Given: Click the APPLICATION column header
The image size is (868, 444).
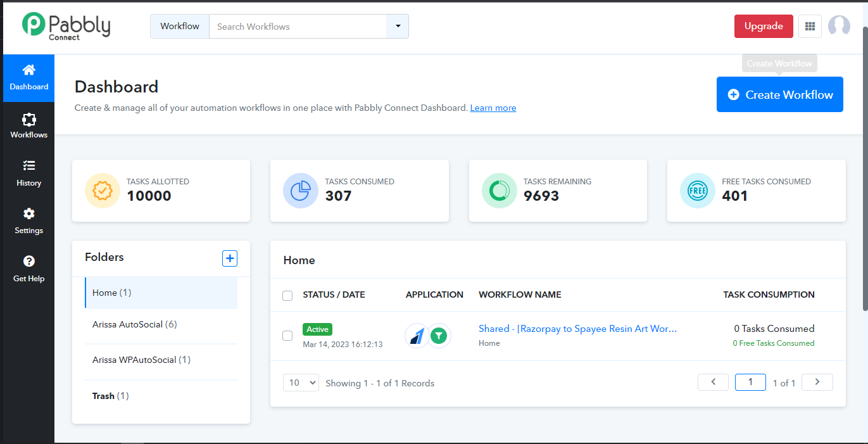Looking at the screenshot, I should [434, 295].
